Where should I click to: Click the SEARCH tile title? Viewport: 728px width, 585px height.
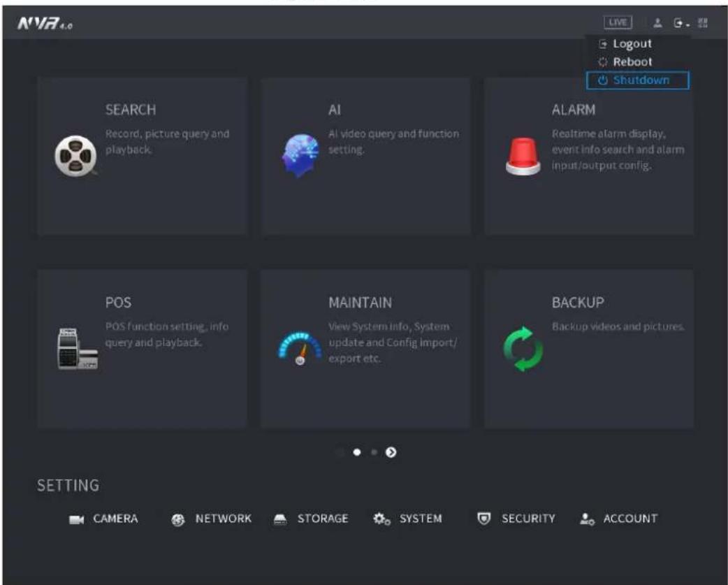coord(131,110)
